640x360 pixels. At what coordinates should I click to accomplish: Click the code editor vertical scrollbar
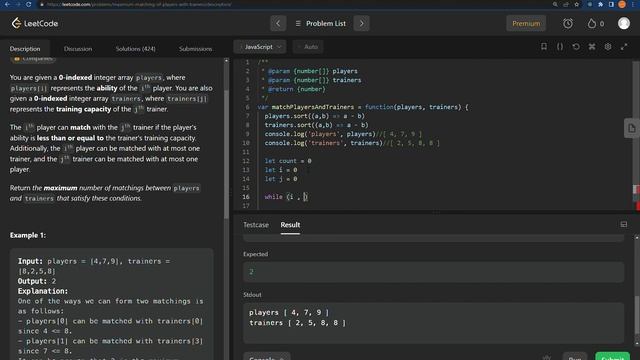coord(636,122)
